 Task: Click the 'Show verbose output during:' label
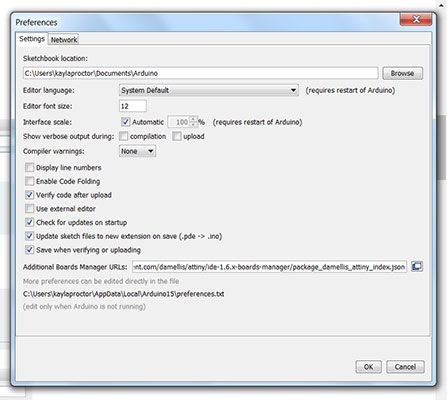click(69, 136)
